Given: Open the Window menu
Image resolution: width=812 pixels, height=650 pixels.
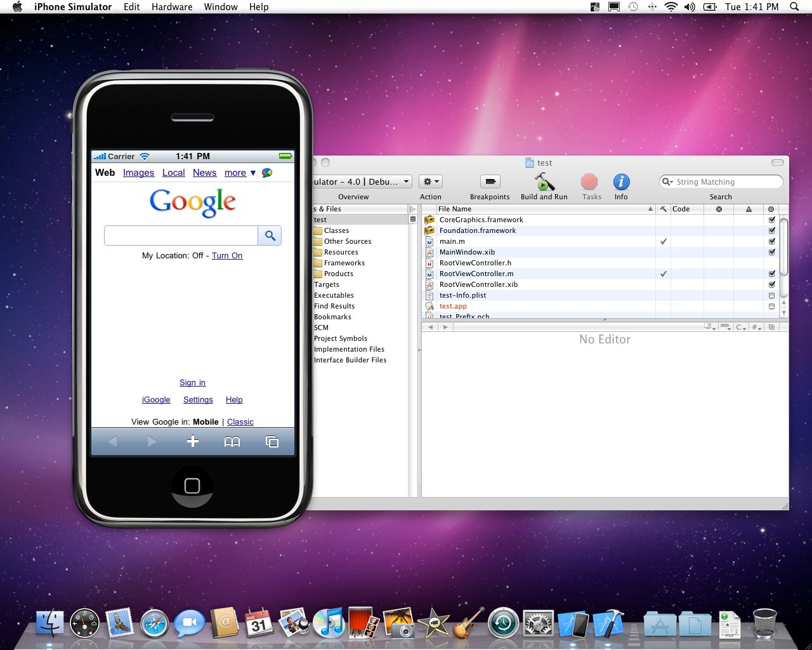Looking at the screenshot, I should tap(221, 7).
